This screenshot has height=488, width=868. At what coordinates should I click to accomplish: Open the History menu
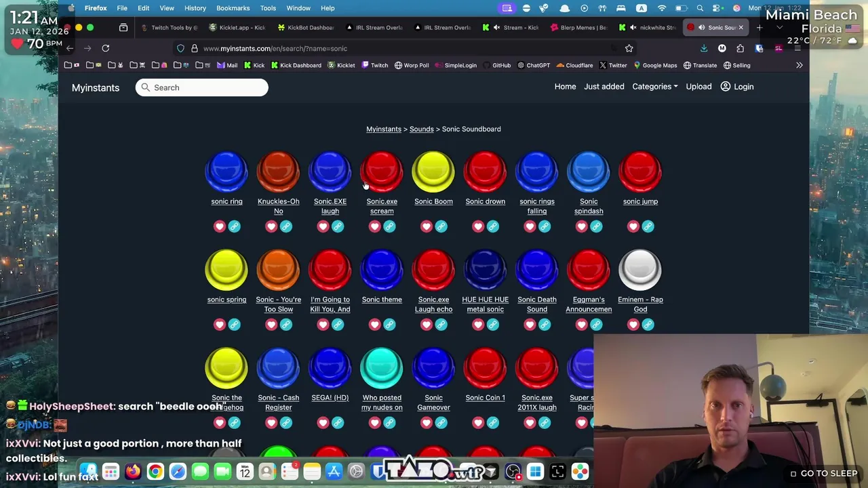[x=195, y=8]
